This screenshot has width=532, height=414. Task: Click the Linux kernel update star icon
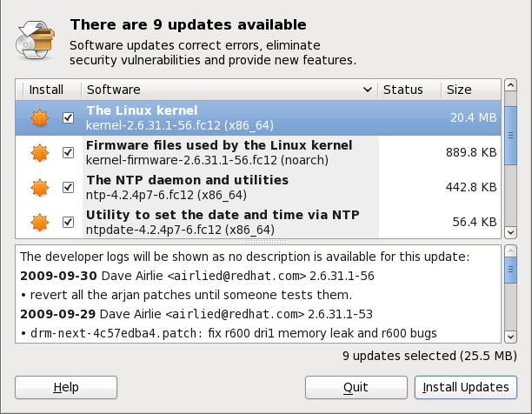39,118
